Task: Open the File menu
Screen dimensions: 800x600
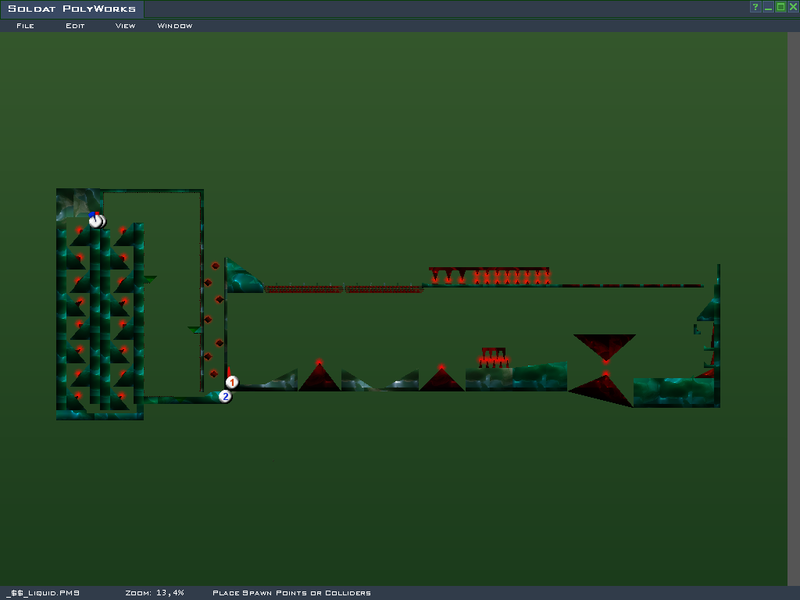Action: tap(25, 25)
